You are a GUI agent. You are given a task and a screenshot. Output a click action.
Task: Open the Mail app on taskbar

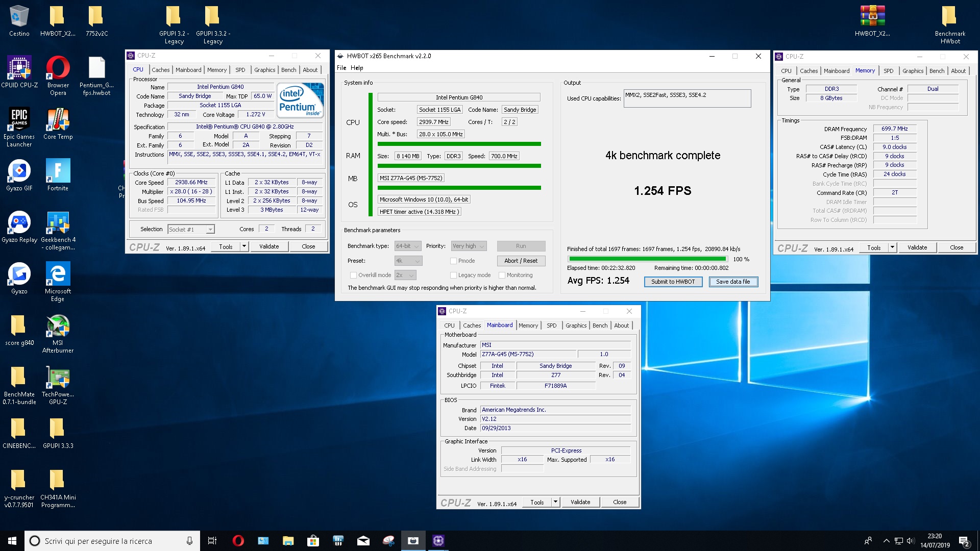(363, 541)
